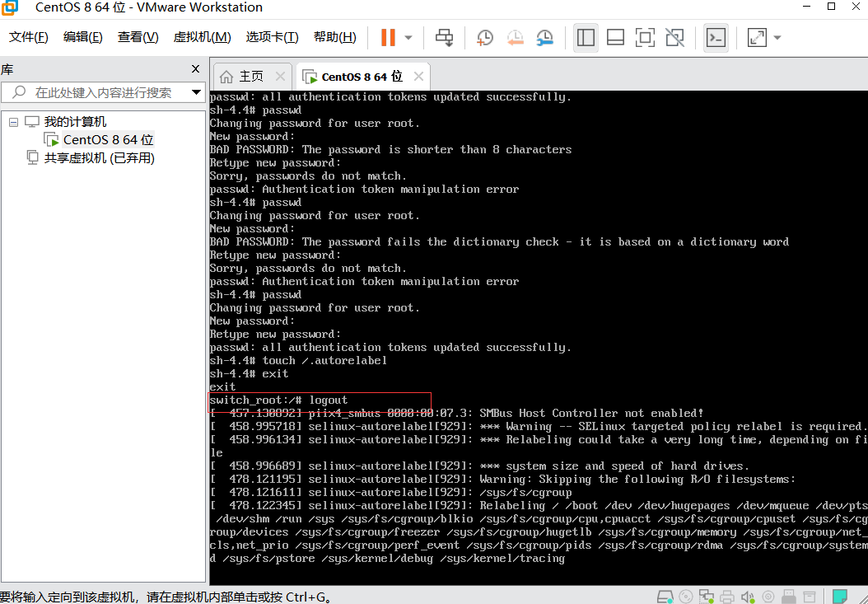The width and height of the screenshot is (868, 604).
Task: Click inside the CentOS console terminal
Action: [539, 338]
